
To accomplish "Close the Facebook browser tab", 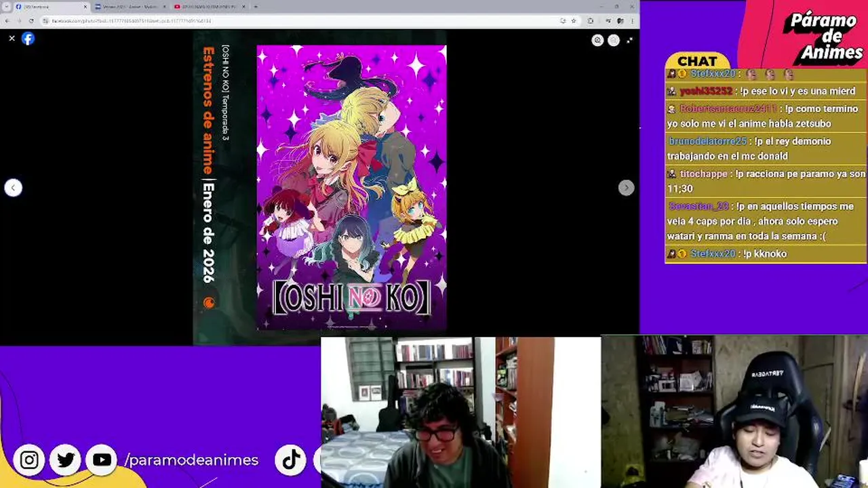I will [85, 7].
